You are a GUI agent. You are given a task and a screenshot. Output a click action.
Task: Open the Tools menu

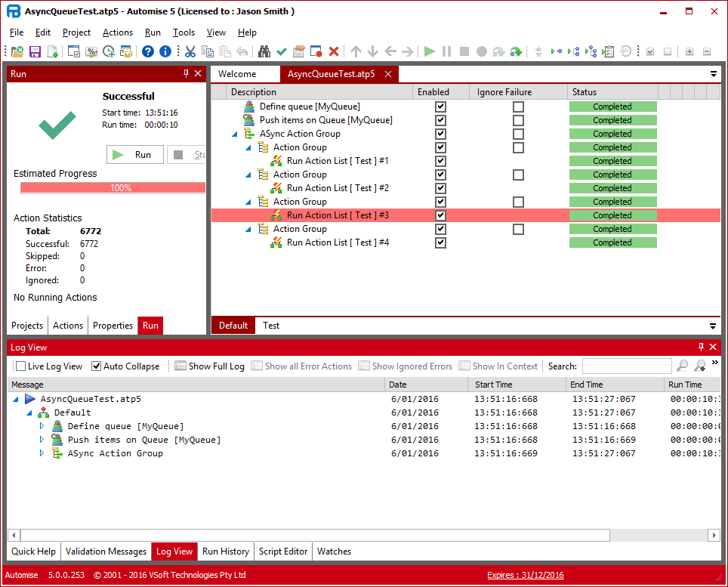pos(184,32)
